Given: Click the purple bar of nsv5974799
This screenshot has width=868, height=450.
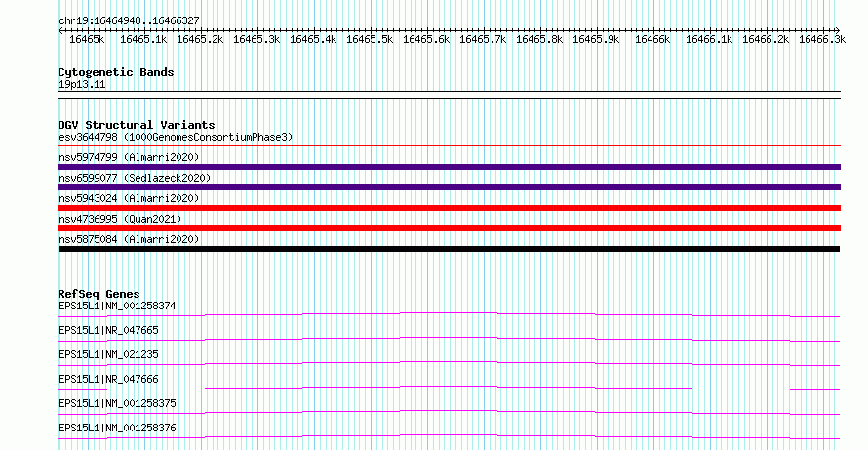Looking at the screenshot, I should (x=450, y=167).
